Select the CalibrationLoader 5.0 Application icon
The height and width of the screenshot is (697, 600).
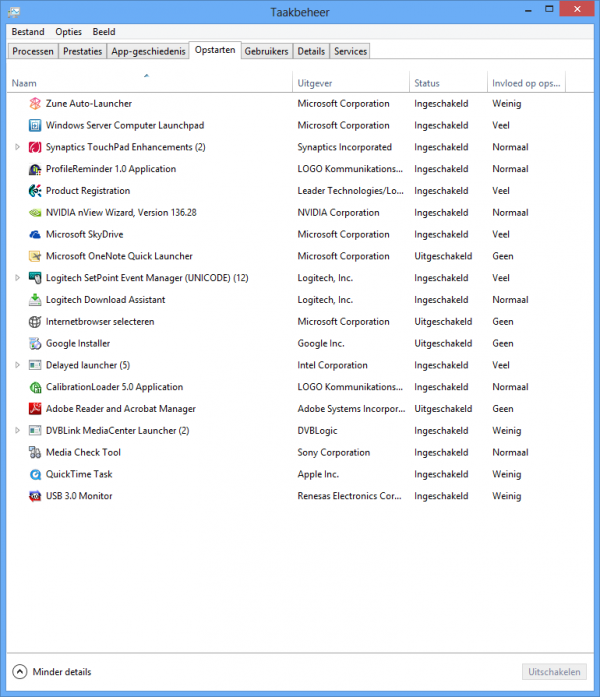(35, 387)
